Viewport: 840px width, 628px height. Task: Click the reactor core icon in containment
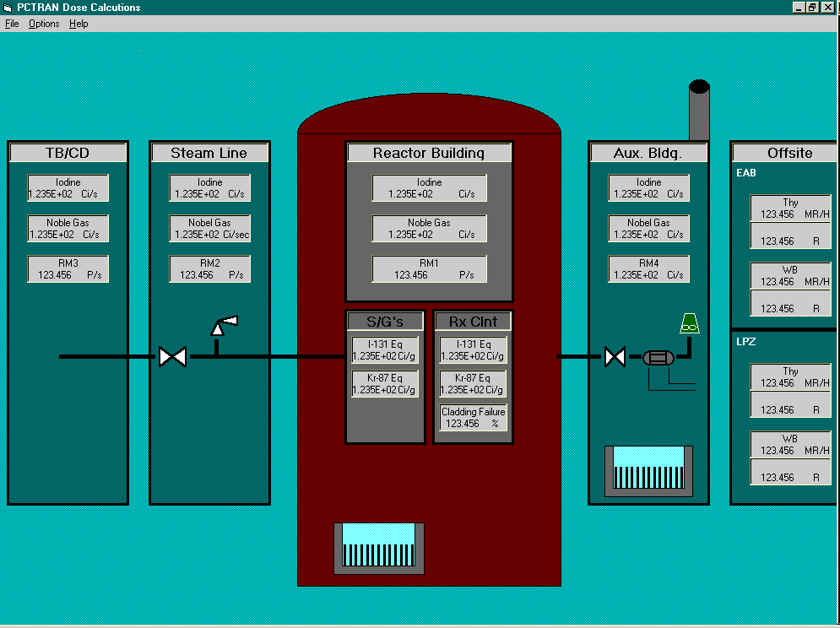(x=379, y=548)
